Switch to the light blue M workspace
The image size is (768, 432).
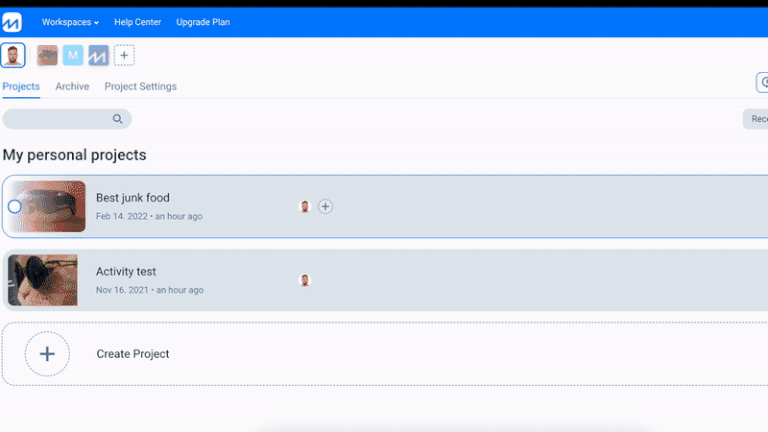(x=73, y=55)
